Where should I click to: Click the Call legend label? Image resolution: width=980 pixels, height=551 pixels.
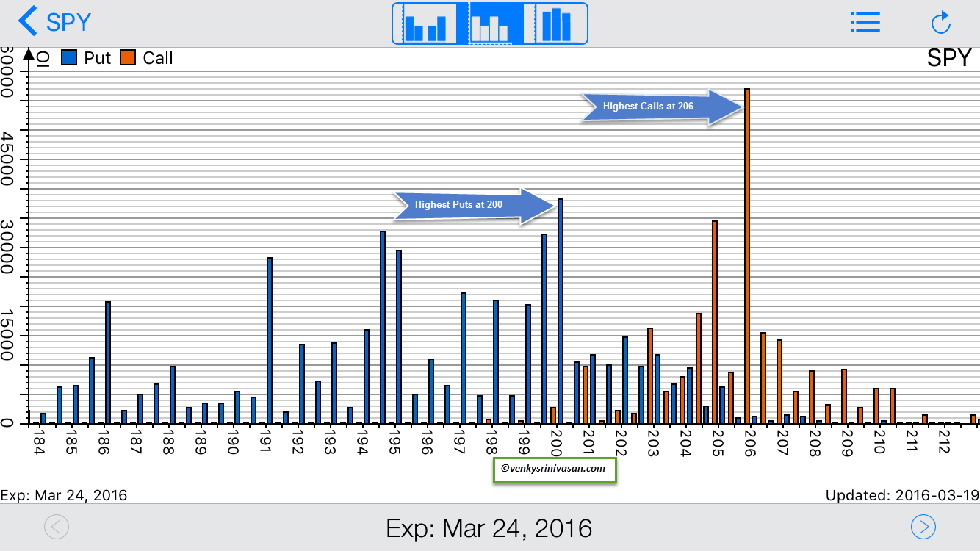[x=158, y=58]
